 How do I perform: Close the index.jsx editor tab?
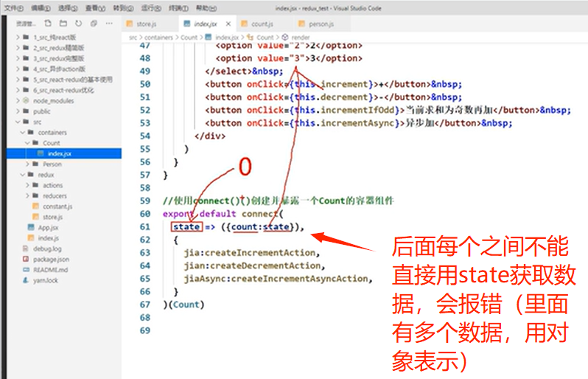[228, 24]
